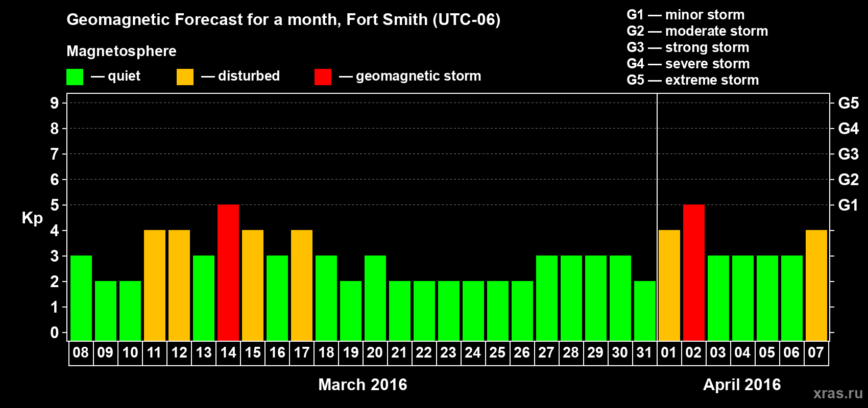Click the Magnetosphere heading
This screenshot has width=868, height=408.
(x=122, y=52)
